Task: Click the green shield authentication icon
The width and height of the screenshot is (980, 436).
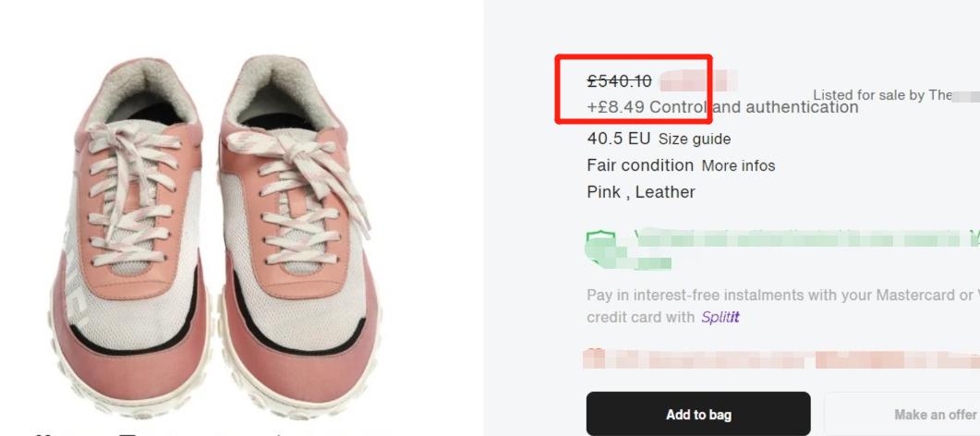Action: point(599,245)
